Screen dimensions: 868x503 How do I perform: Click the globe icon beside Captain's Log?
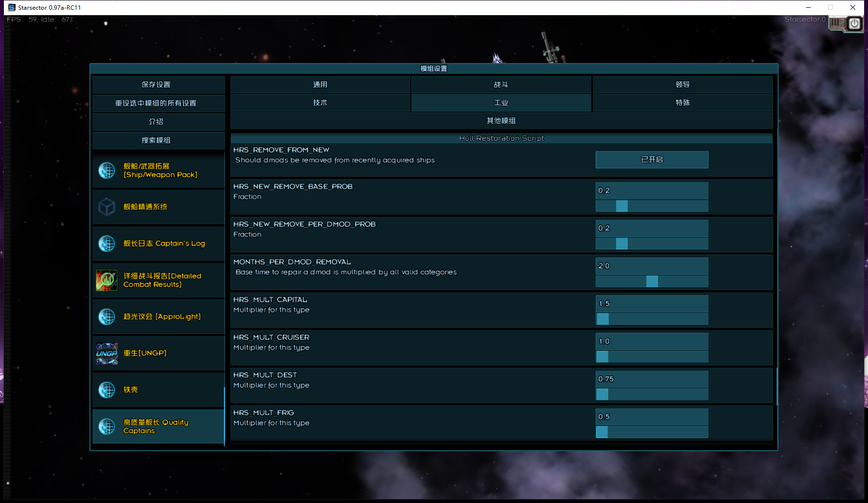(107, 243)
